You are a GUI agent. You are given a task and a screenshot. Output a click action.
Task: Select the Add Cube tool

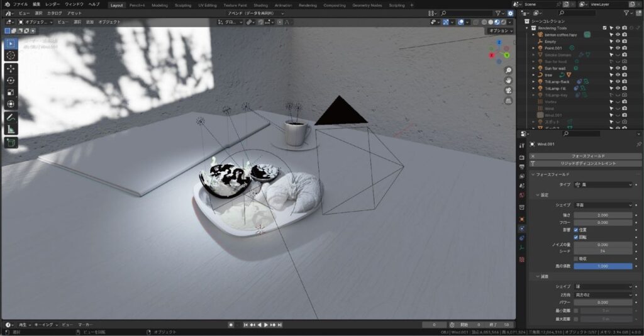click(11, 143)
